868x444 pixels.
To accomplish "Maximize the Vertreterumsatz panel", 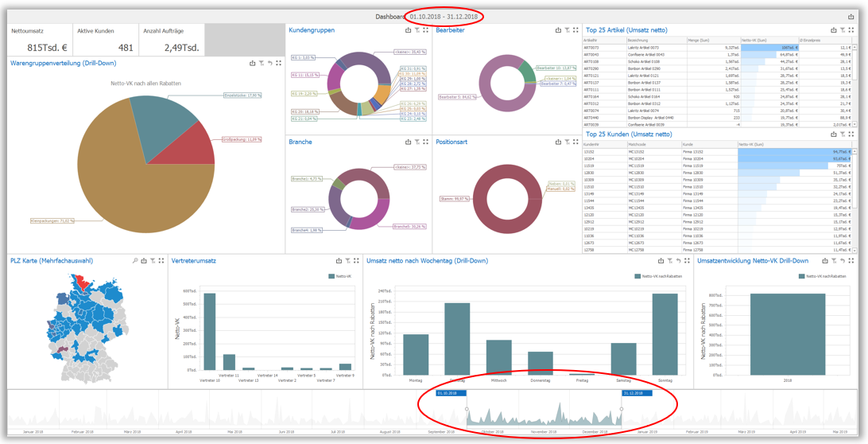I will tap(356, 260).
